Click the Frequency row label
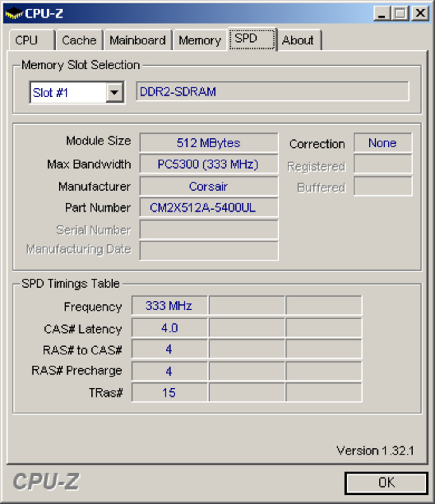The image size is (435, 504). coord(93,307)
